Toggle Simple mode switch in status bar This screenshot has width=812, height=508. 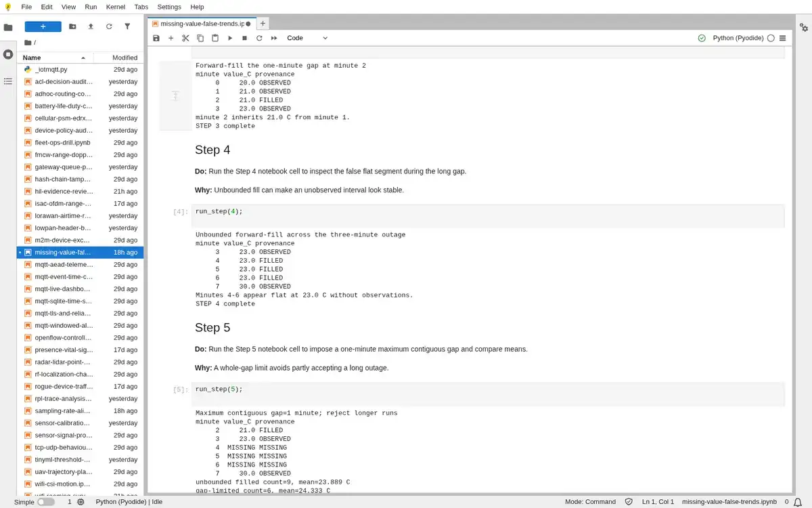point(46,502)
